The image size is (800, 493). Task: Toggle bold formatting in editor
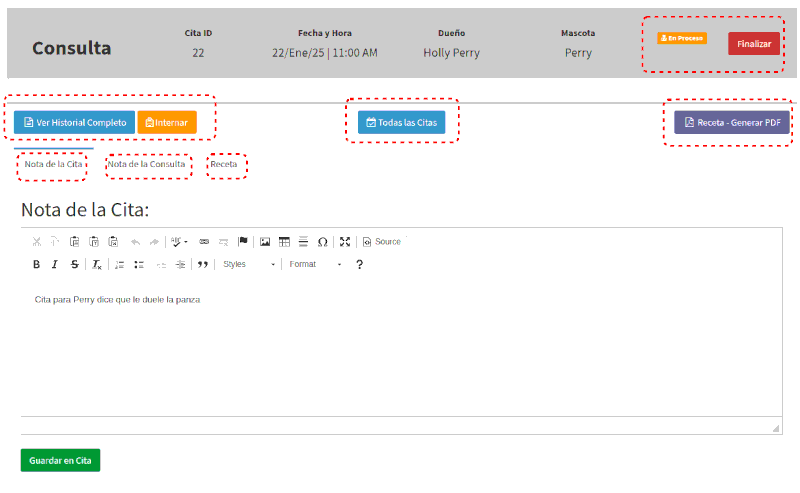36,265
